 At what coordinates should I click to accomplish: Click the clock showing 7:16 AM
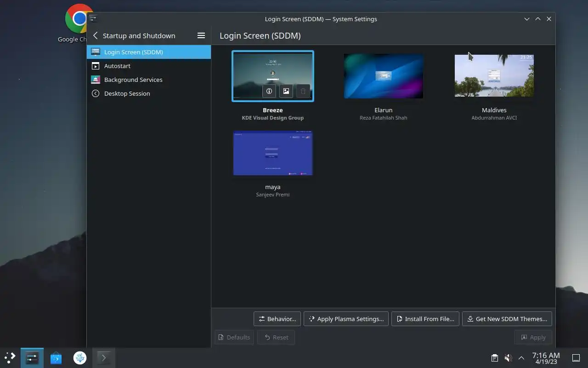pos(546,358)
